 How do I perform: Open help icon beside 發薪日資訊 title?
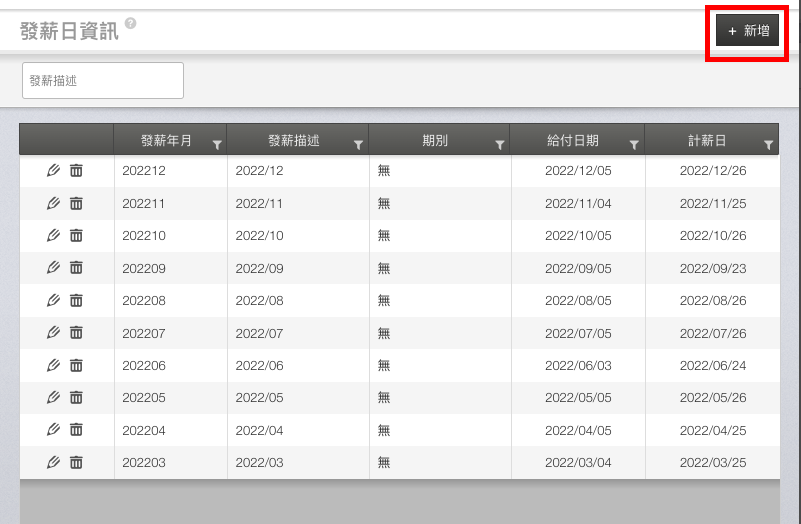(x=131, y=23)
